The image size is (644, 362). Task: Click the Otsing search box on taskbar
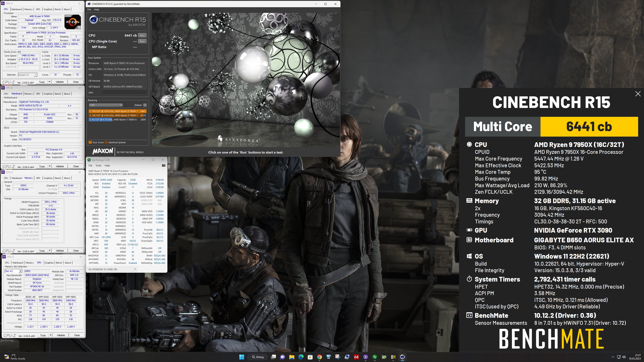coord(257,357)
